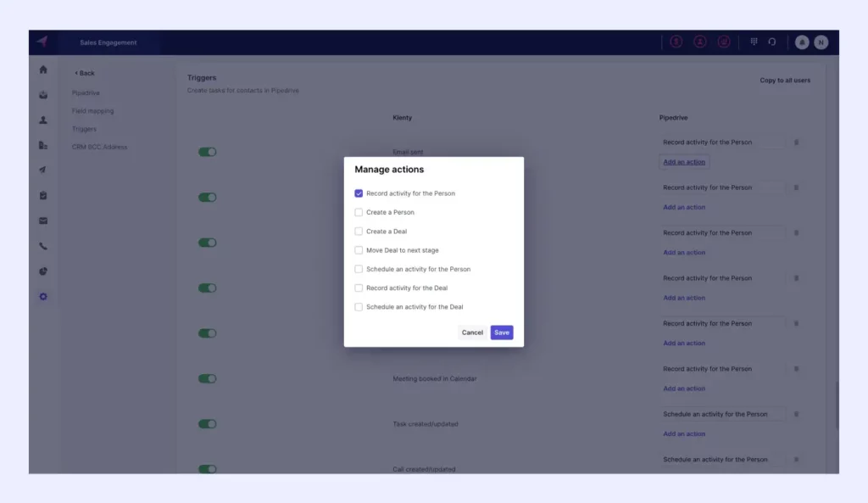Click Add an action under Task created/updated row
Screen dimensions: 868x503
[x=684, y=433]
